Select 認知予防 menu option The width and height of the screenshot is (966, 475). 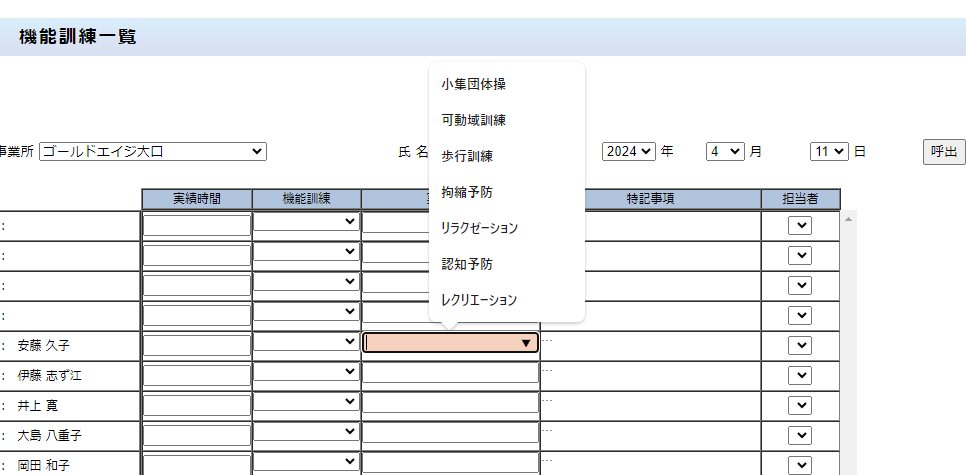(466, 264)
